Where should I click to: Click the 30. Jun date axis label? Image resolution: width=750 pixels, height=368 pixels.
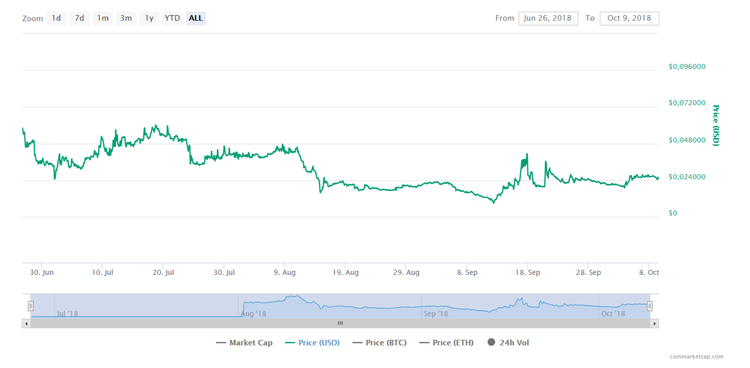click(x=42, y=273)
